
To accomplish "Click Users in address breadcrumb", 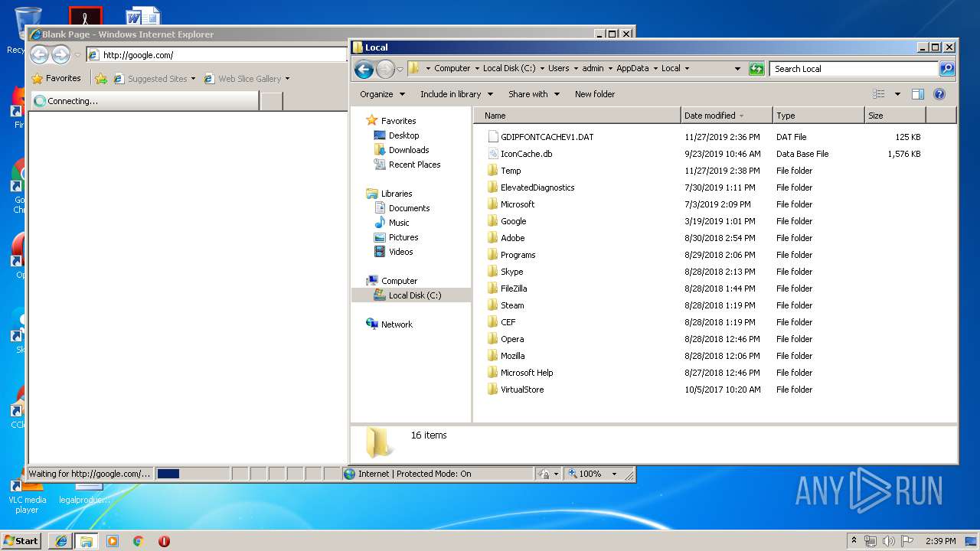I will [x=558, y=68].
